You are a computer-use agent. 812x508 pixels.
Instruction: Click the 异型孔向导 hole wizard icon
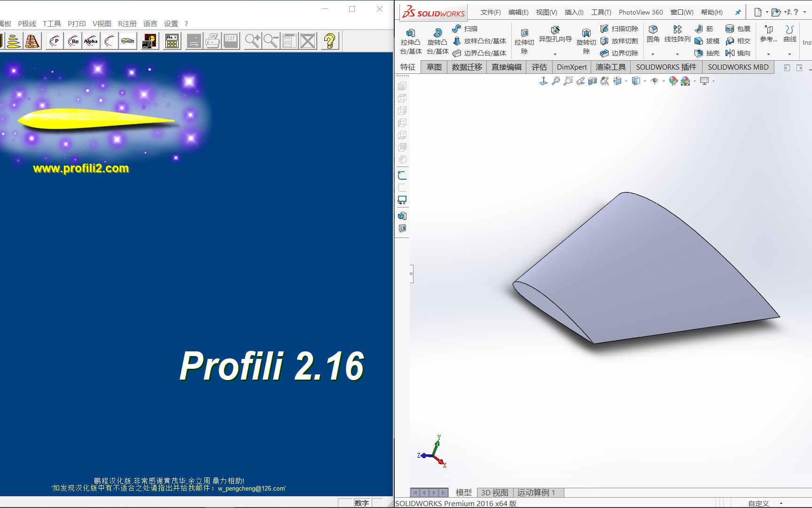click(x=555, y=31)
